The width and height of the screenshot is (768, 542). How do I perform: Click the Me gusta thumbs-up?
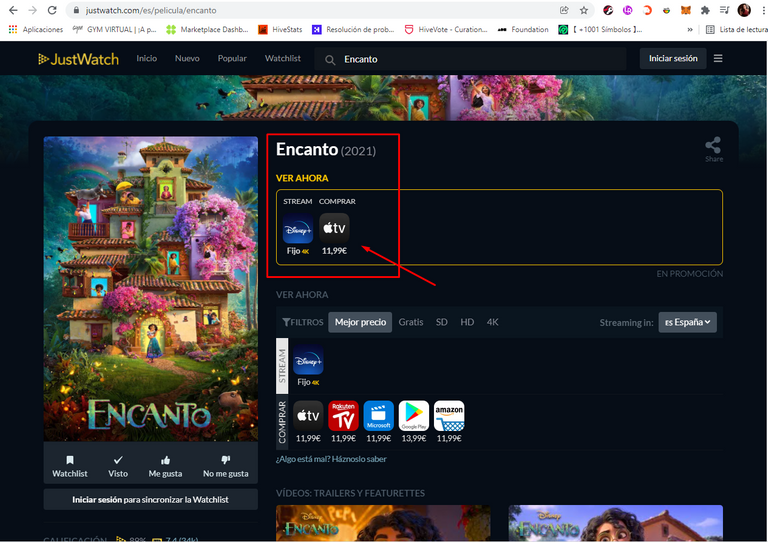point(166,460)
